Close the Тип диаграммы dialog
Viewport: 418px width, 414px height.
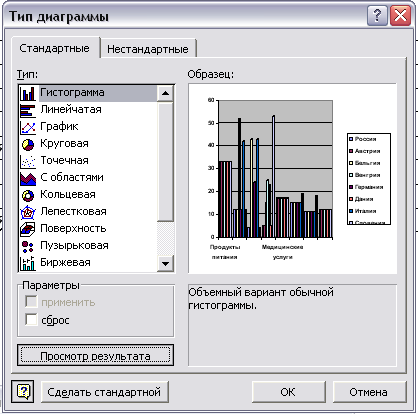coord(400,15)
